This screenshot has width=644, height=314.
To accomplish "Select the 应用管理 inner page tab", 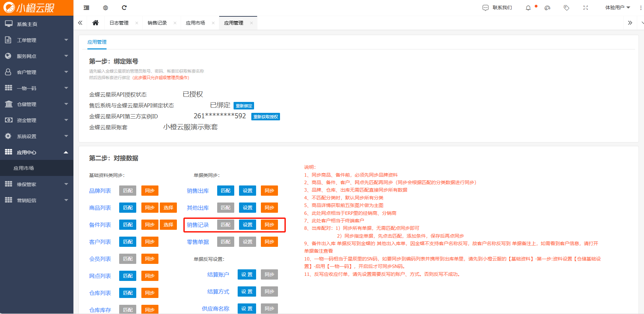I will tap(97, 42).
